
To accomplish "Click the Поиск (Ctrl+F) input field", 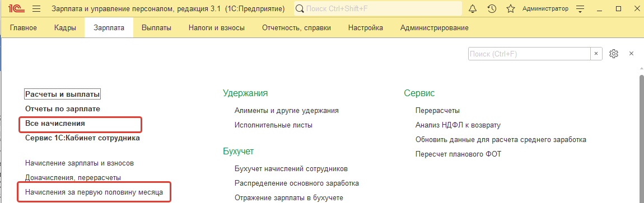I will tap(529, 54).
